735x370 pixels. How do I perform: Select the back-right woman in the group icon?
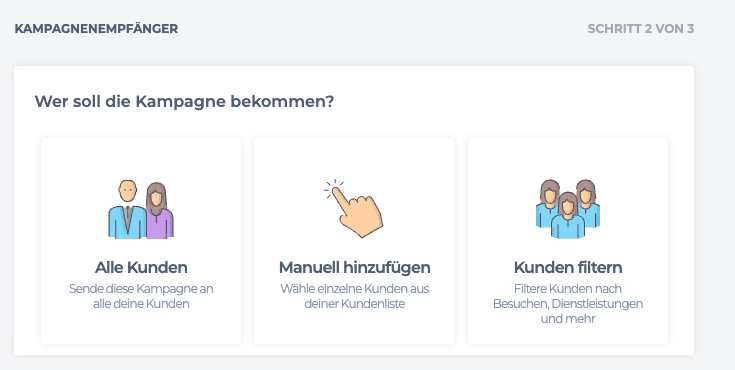tap(588, 203)
